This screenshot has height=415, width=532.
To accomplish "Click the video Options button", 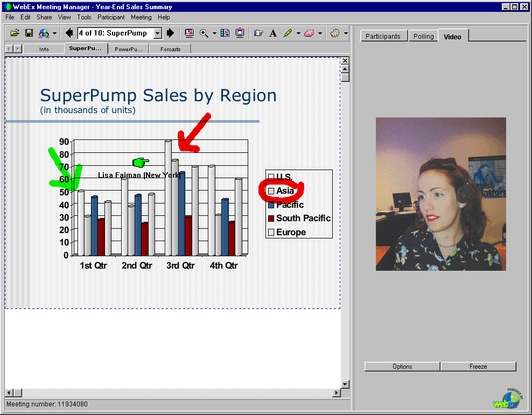I will point(402,367).
